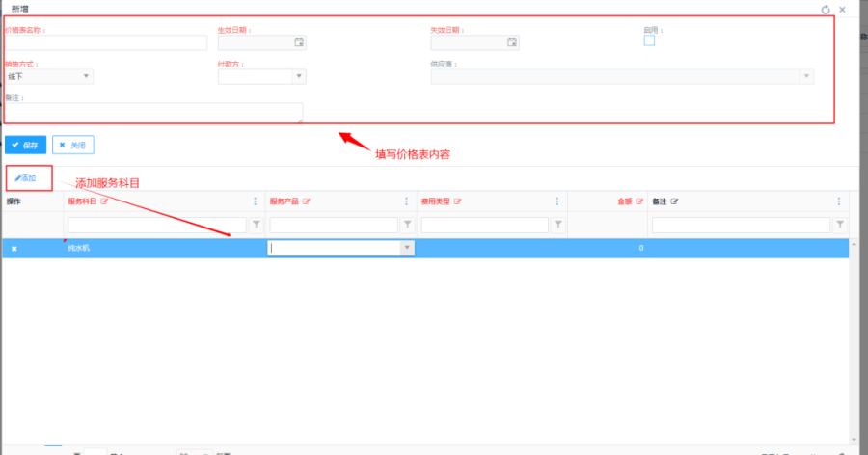Click 添加 to add service item

26,178
